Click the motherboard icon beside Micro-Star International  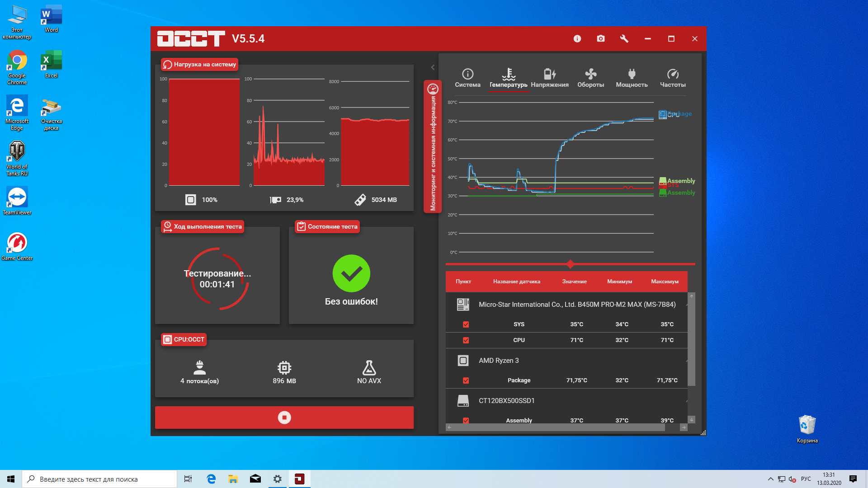pyautogui.click(x=463, y=305)
